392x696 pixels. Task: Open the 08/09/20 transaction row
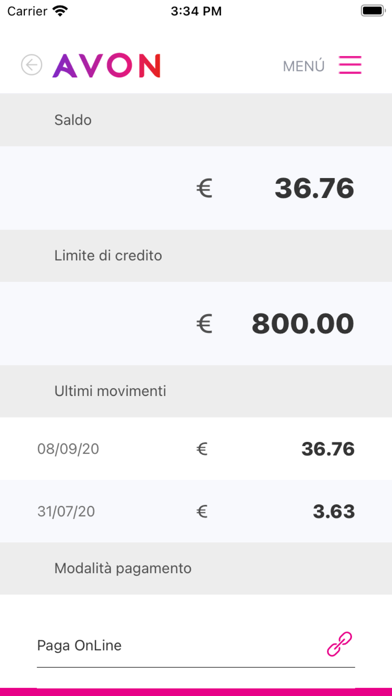196,449
